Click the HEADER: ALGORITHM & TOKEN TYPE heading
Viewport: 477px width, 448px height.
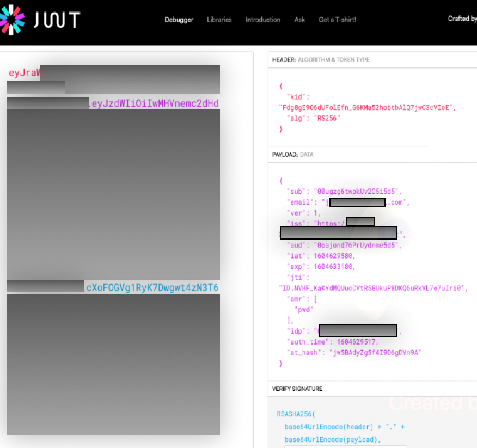[321, 60]
